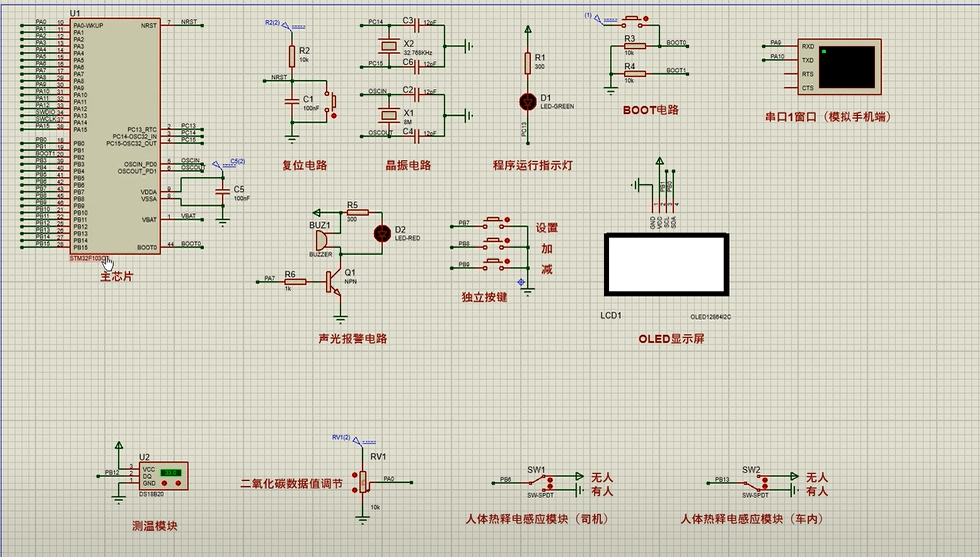
Task: Click the PB9 减 push button
Action: click(x=497, y=263)
